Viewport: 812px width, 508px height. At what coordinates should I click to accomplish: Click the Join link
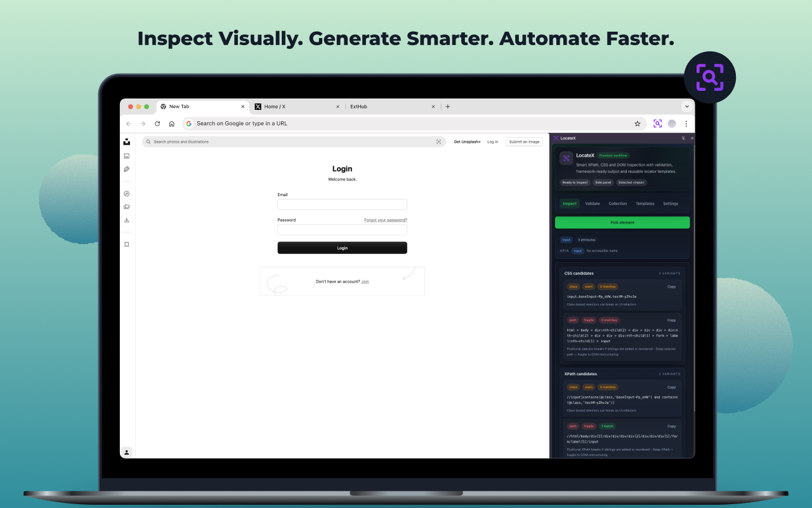coord(365,281)
